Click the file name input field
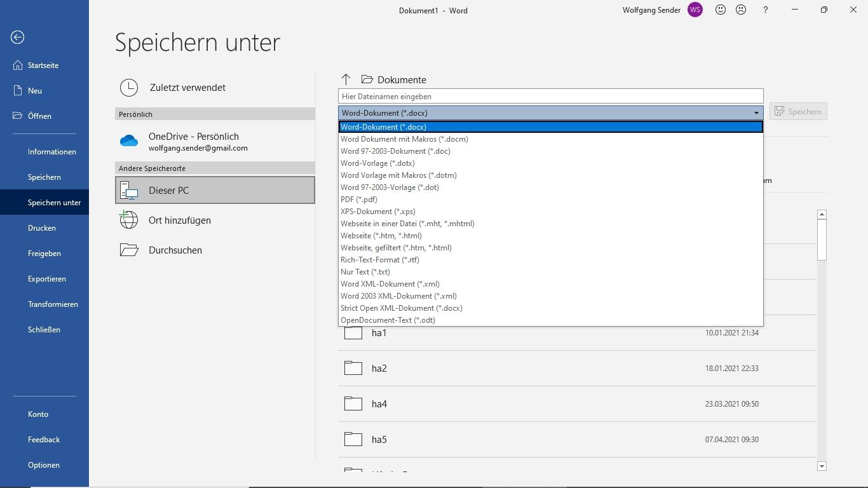868x488 pixels. (550, 97)
